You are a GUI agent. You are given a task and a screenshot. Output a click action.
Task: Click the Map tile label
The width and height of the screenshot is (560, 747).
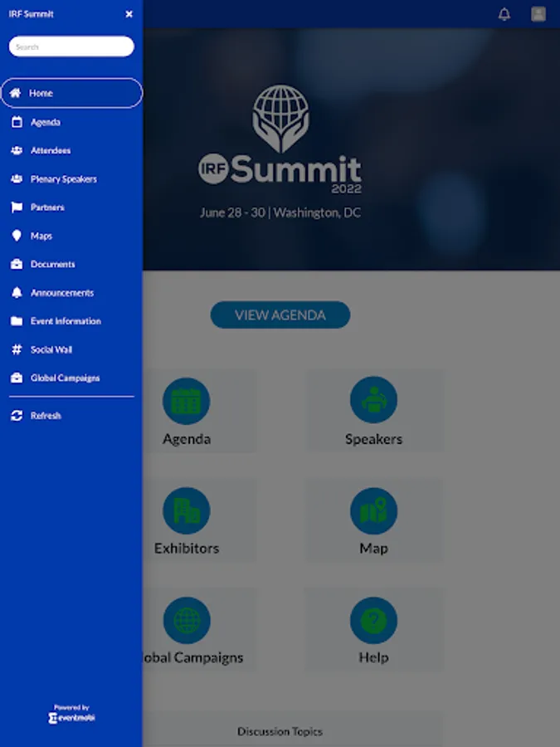pos(373,549)
